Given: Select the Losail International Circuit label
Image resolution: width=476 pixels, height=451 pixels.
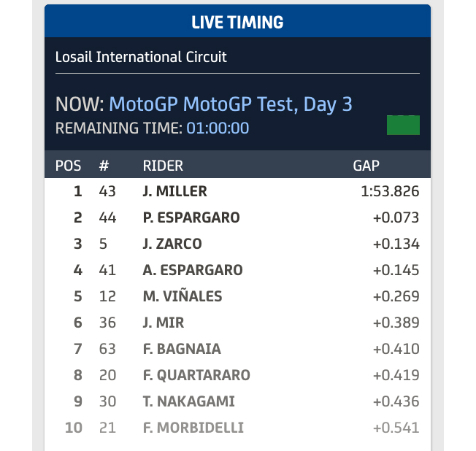Looking at the screenshot, I should pos(141,57).
